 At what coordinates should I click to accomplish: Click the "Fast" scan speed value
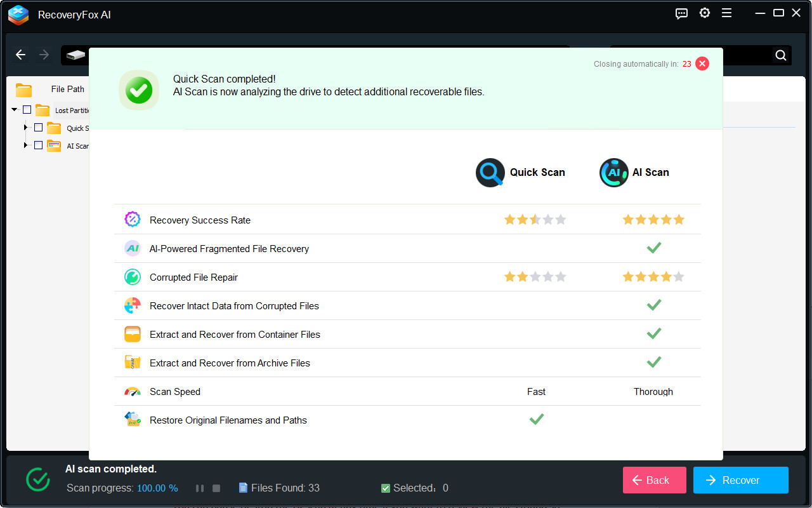(x=536, y=392)
